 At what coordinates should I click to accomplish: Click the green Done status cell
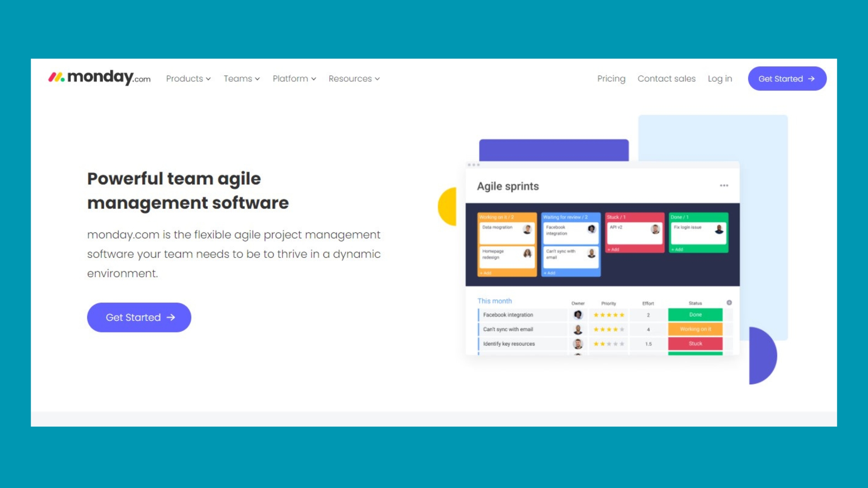pyautogui.click(x=695, y=314)
